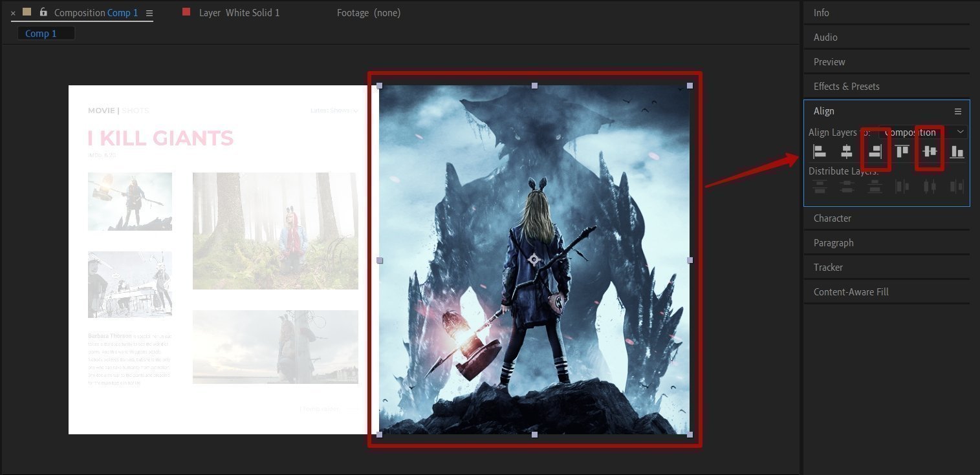
Task: Toggle the Composition viewer lock icon
Action: [43, 12]
